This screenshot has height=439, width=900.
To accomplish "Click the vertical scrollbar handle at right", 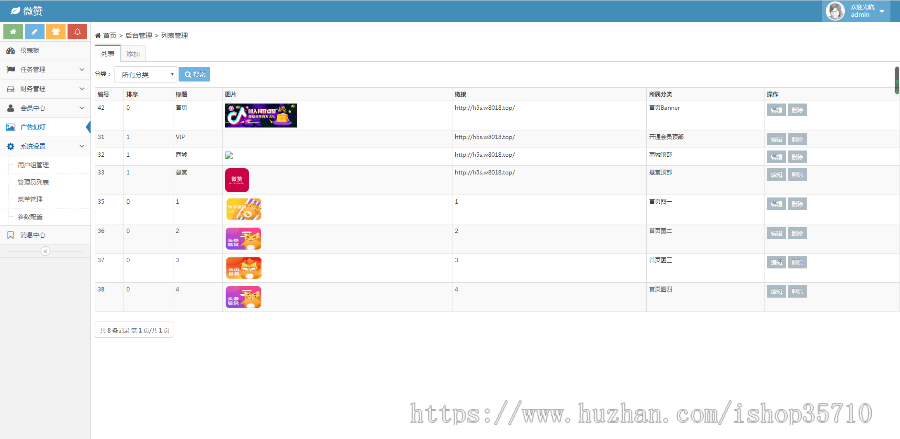I will point(897,80).
